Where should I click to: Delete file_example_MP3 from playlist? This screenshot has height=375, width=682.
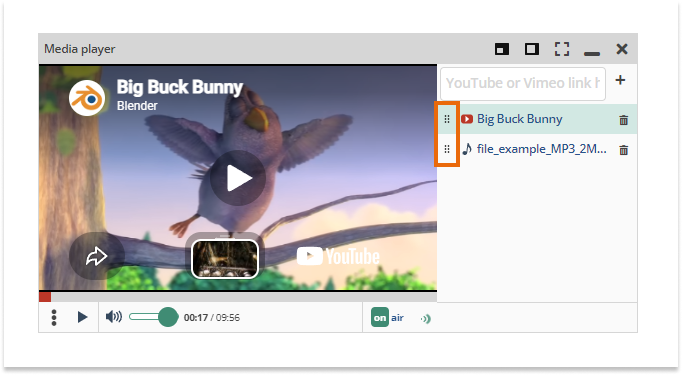(623, 150)
